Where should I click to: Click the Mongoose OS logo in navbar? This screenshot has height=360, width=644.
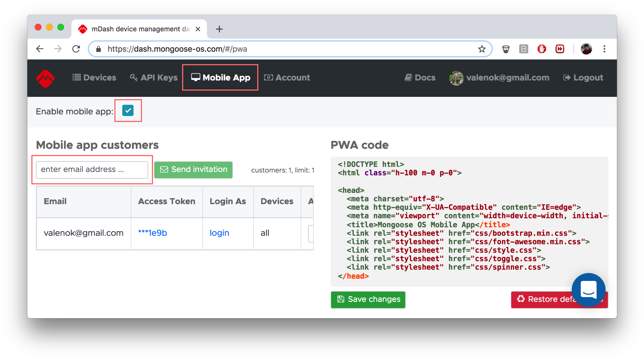tap(45, 78)
